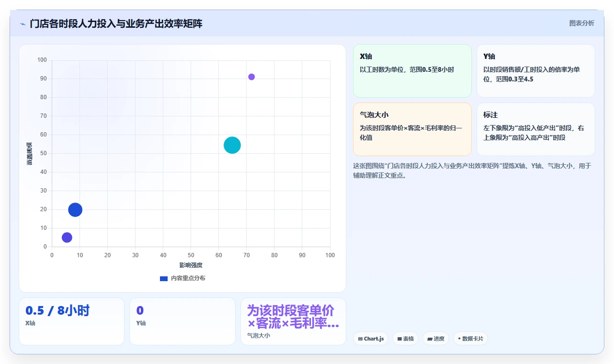Select the dark blue bubble near 20
The image size is (614, 364).
tap(75, 209)
